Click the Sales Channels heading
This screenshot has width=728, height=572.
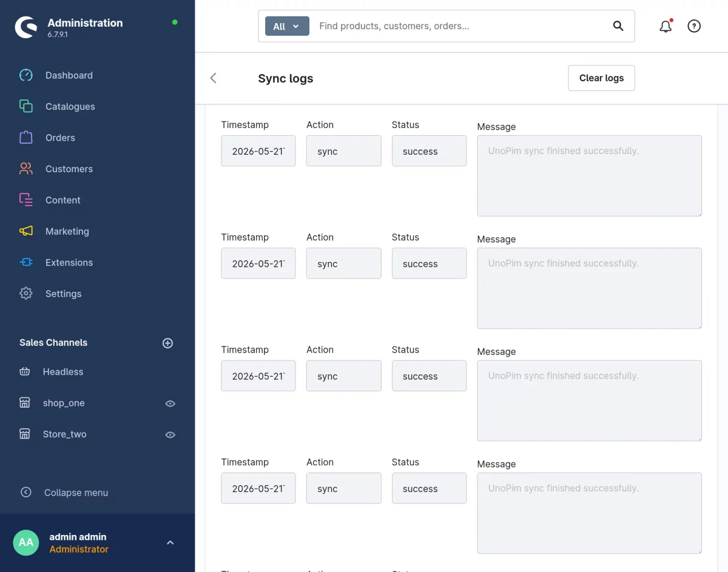click(x=53, y=343)
